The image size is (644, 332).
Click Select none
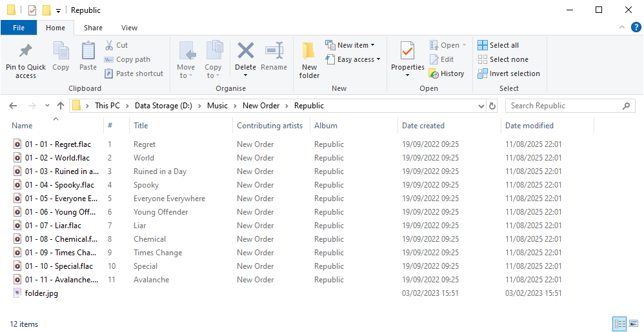point(503,59)
